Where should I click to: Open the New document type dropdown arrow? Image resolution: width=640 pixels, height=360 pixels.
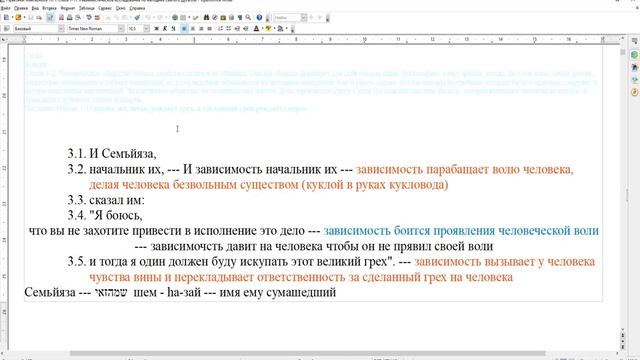tap(12, 18)
